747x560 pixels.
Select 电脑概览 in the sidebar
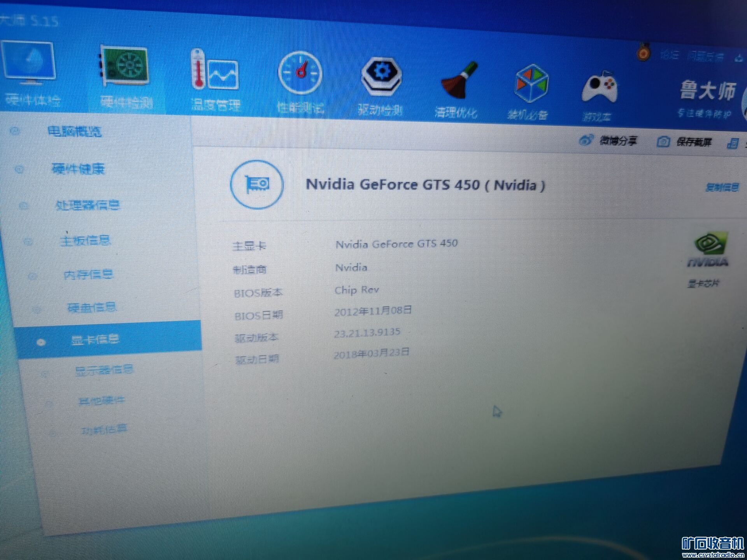pos(75,131)
